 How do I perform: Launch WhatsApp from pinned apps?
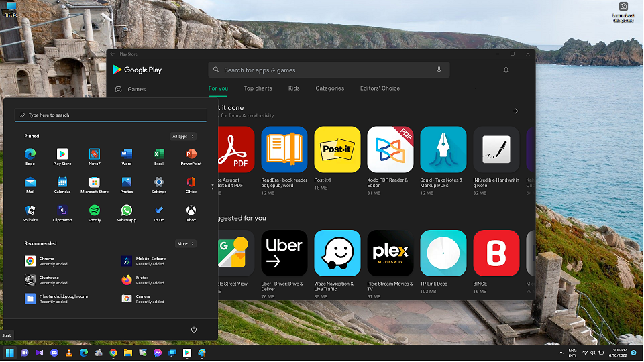[x=127, y=213]
